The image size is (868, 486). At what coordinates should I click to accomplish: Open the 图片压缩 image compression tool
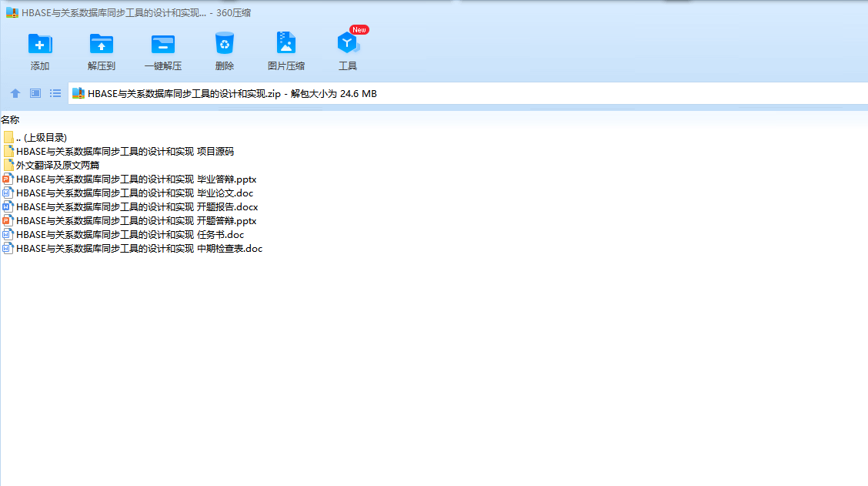[286, 42]
